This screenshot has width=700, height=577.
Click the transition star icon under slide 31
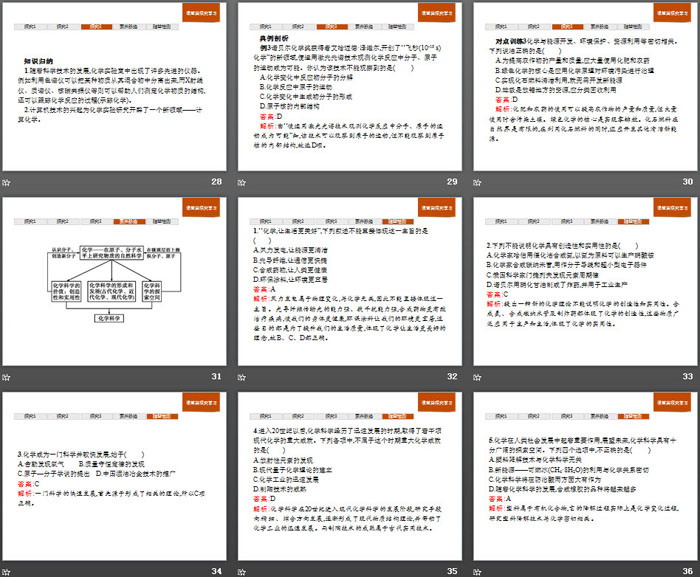(6, 376)
